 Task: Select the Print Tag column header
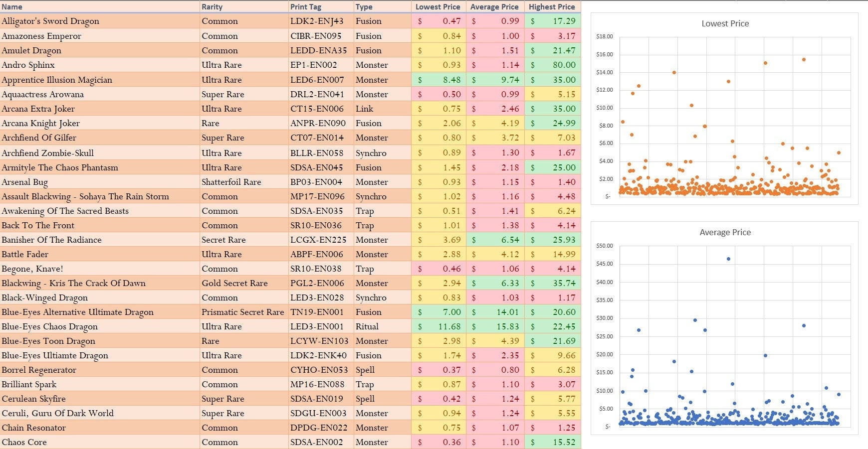click(321, 6)
